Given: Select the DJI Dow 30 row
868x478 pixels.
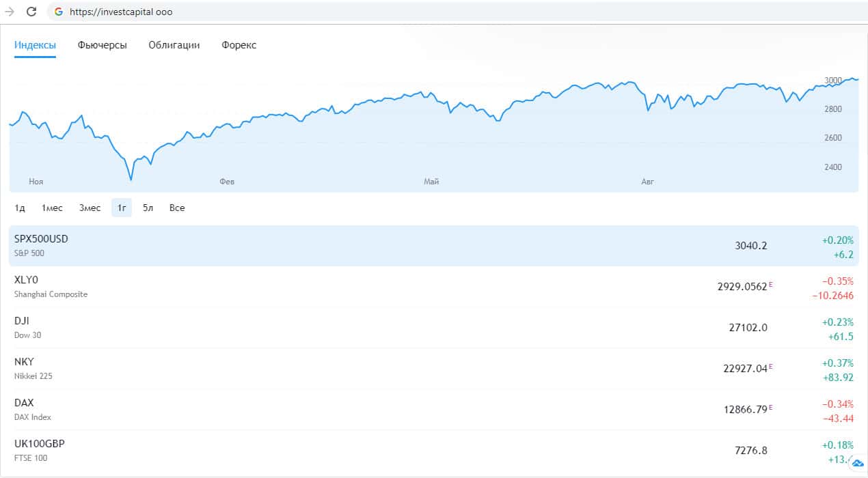Looking at the screenshot, I should [433, 328].
